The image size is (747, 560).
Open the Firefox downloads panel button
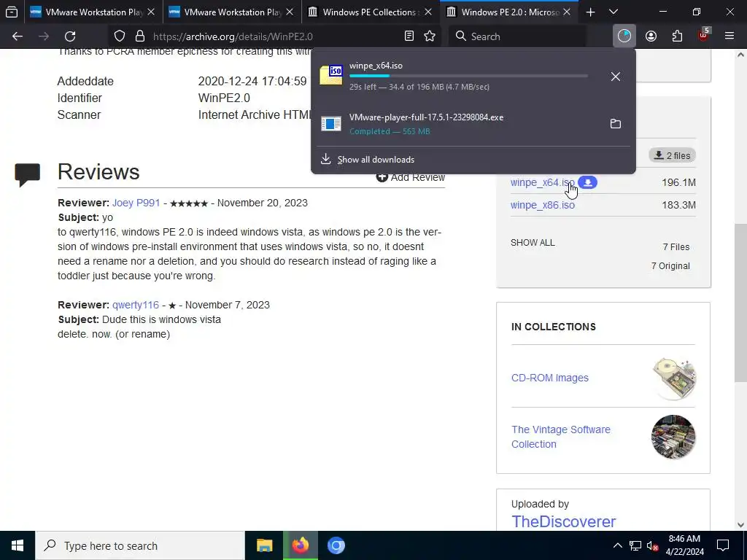[624, 36]
